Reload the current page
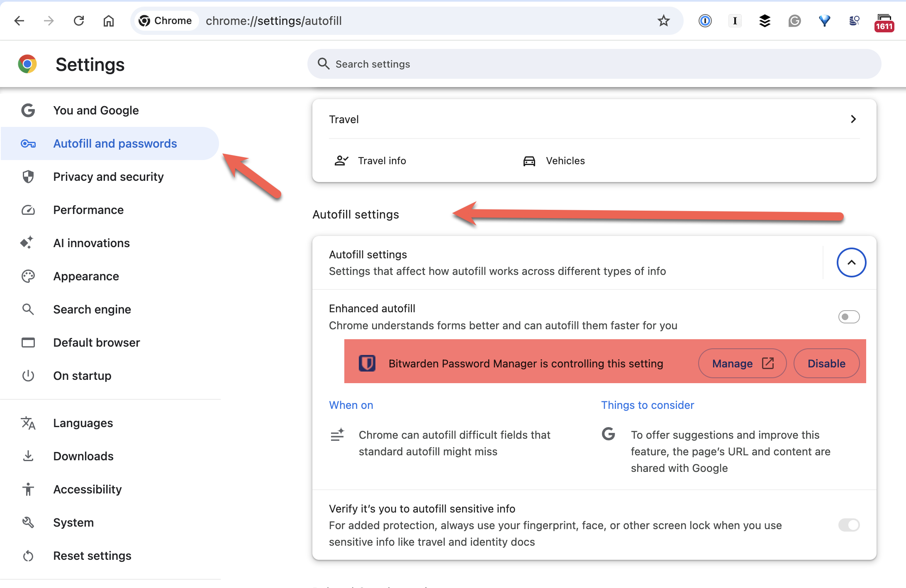906x588 pixels. (79, 21)
